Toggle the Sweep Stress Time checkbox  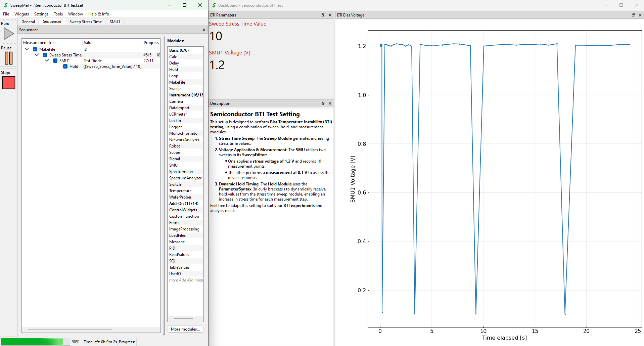click(x=45, y=55)
